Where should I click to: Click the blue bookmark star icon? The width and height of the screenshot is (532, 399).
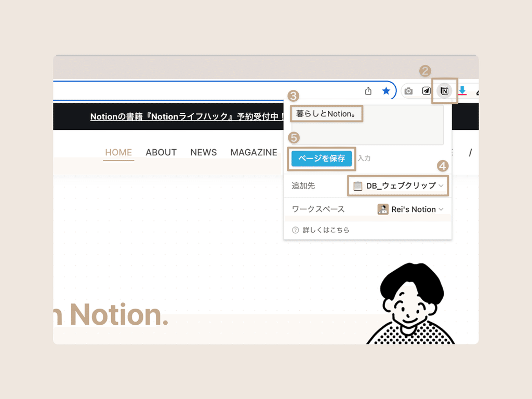(386, 91)
